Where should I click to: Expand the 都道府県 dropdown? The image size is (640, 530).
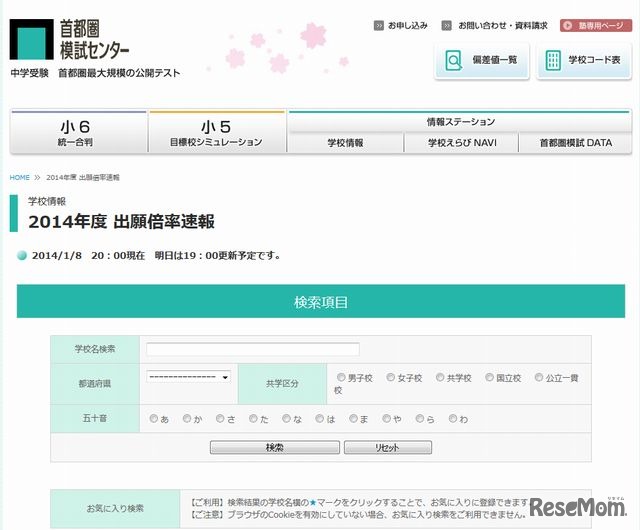pyautogui.click(x=188, y=376)
